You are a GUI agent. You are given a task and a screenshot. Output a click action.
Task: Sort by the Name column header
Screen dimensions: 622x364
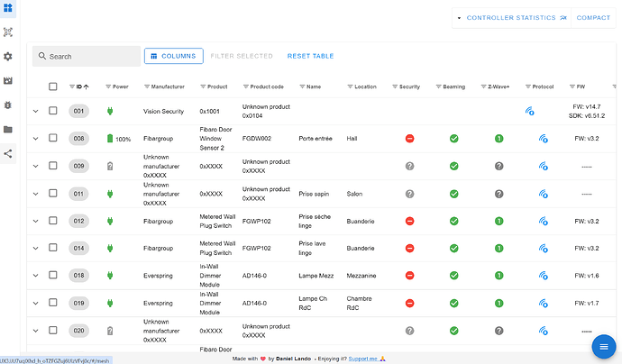pos(314,86)
